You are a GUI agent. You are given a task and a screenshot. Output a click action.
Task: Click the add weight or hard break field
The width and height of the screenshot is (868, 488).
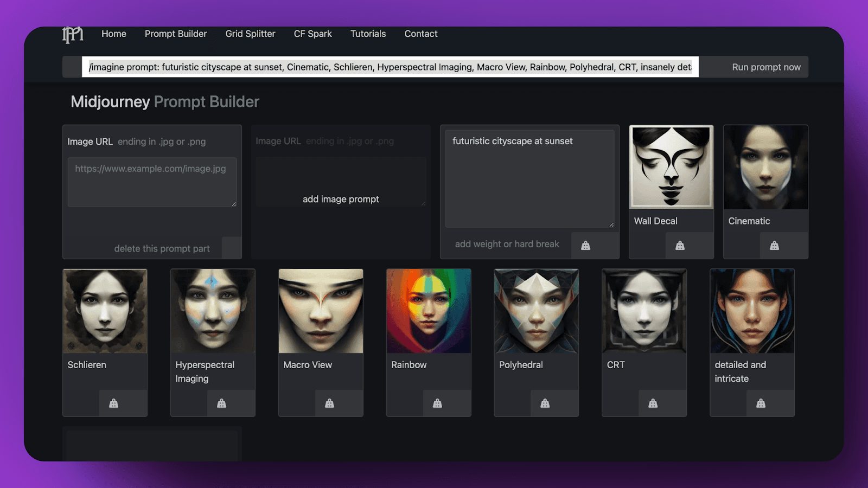(507, 244)
